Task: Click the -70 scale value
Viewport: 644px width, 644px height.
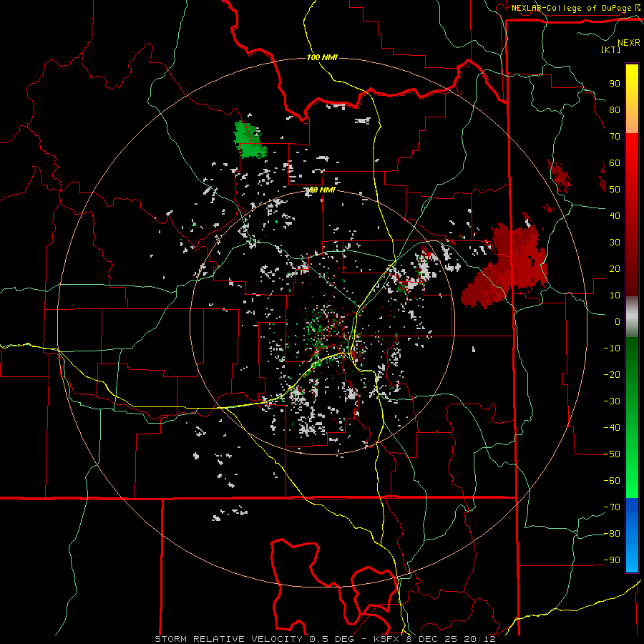Action: click(612, 507)
